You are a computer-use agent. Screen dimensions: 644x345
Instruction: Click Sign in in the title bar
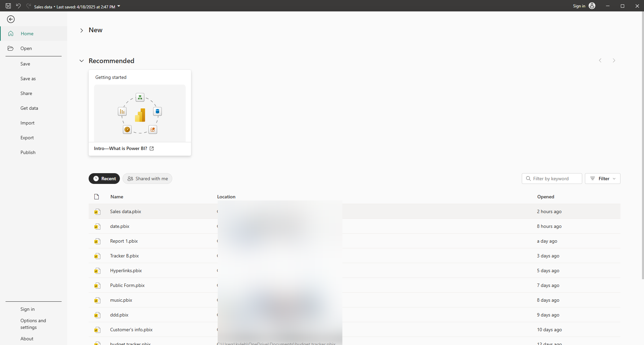(579, 6)
